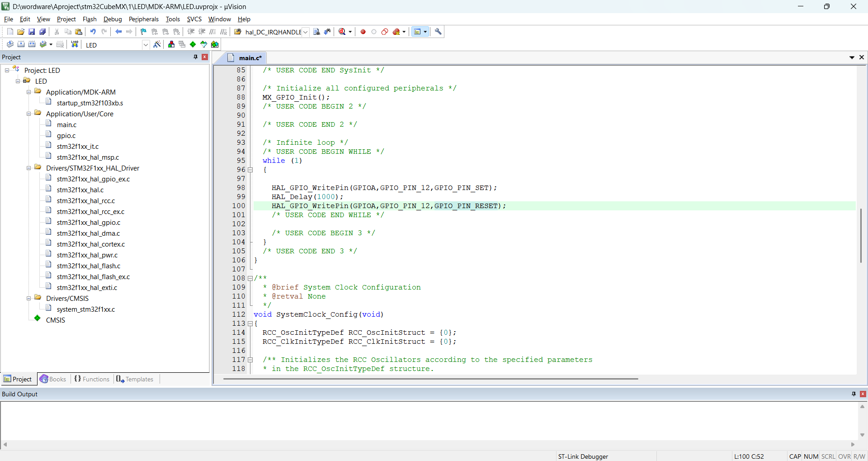
Task: Collapse the Drivers/STM32F1xx_HAL_Driver group
Action: click(28, 168)
